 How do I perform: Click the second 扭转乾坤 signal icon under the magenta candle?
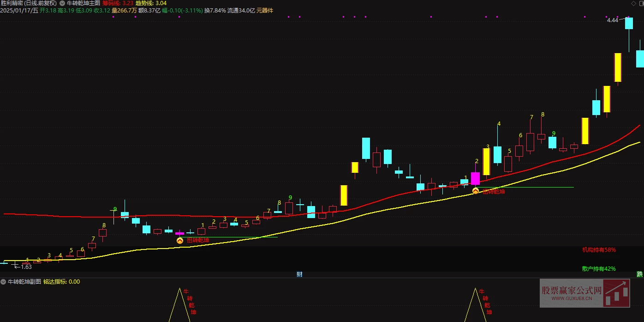[x=476, y=191]
